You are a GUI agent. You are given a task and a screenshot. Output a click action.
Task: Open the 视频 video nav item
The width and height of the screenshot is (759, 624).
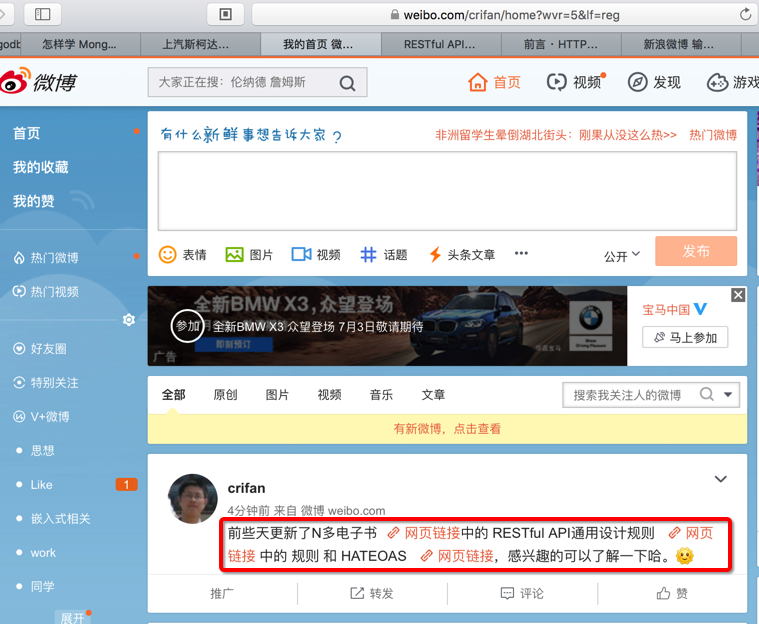(576, 82)
